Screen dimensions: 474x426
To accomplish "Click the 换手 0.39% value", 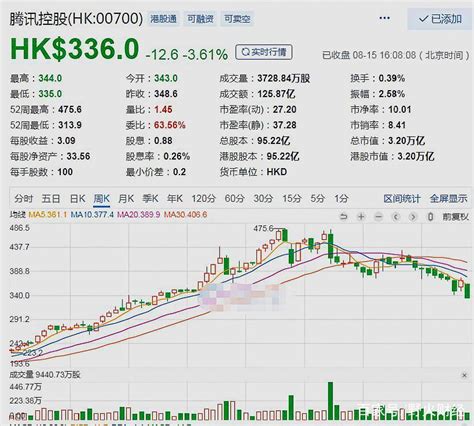I will tap(392, 79).
